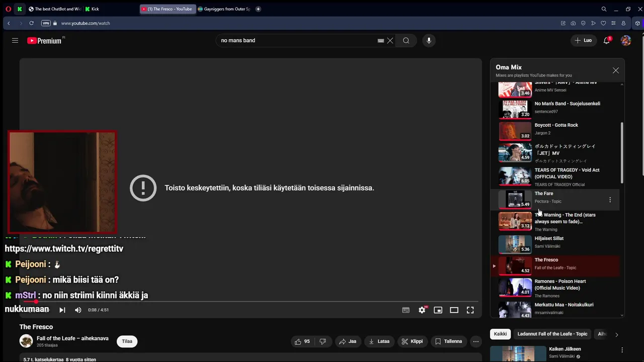Switch to The best ChatBot browser tab
Viewport: 644px width, 362px height.
(x=54, y=9)
